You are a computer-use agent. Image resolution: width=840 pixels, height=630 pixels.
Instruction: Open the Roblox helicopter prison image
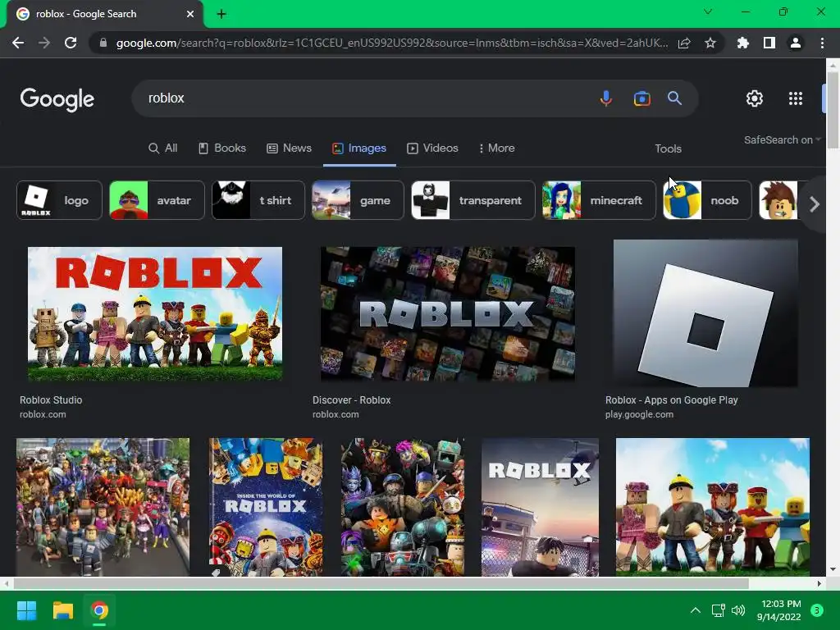[x=540, y=507]
